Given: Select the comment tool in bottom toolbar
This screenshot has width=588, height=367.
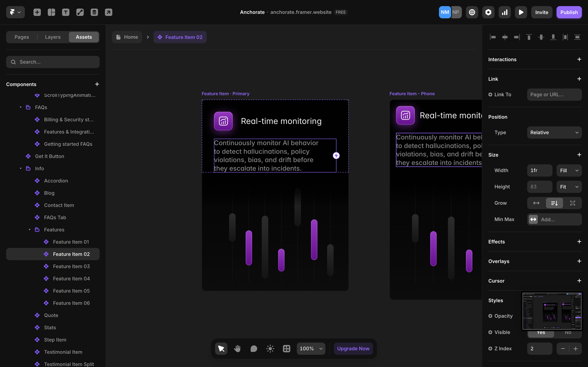Looking at the screenshot, I should (254, 349).
